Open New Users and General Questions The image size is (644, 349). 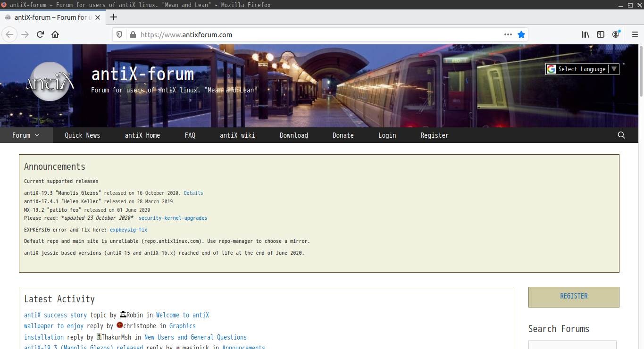pyautogui.click(x=195, y=337)
